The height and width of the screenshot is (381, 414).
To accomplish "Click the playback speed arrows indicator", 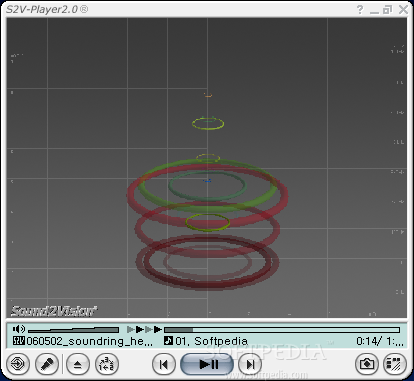I will coord(144,330).
